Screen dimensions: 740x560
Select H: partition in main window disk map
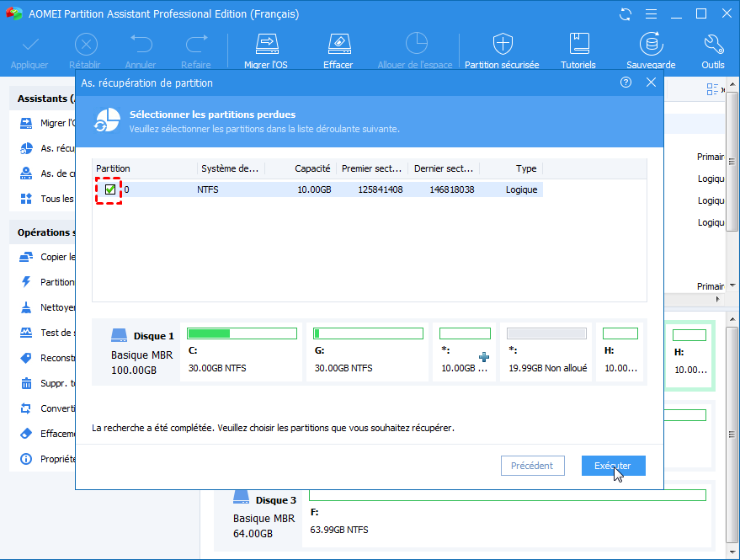(x=690, y=355)
